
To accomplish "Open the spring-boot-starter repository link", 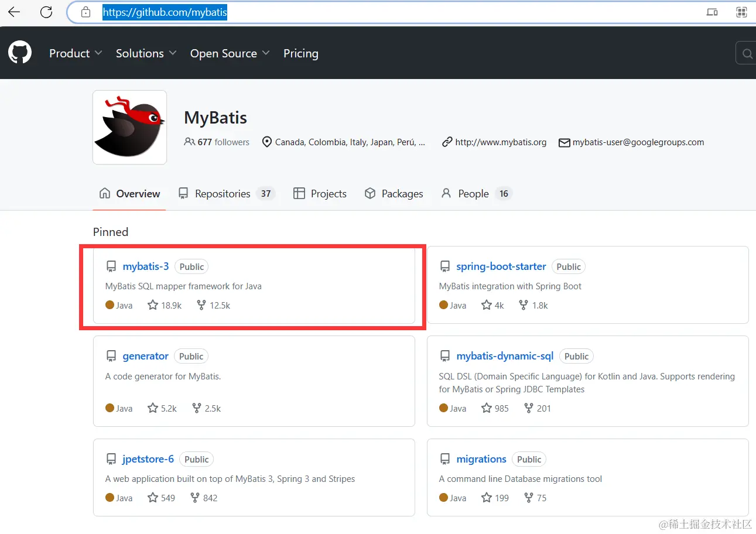I will (501, 266).
